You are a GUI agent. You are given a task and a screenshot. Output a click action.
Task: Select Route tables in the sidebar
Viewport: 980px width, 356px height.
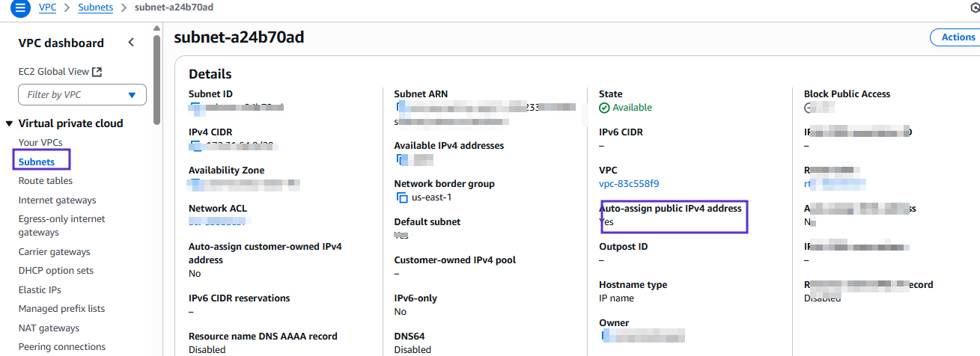click(x=46, y=181)
